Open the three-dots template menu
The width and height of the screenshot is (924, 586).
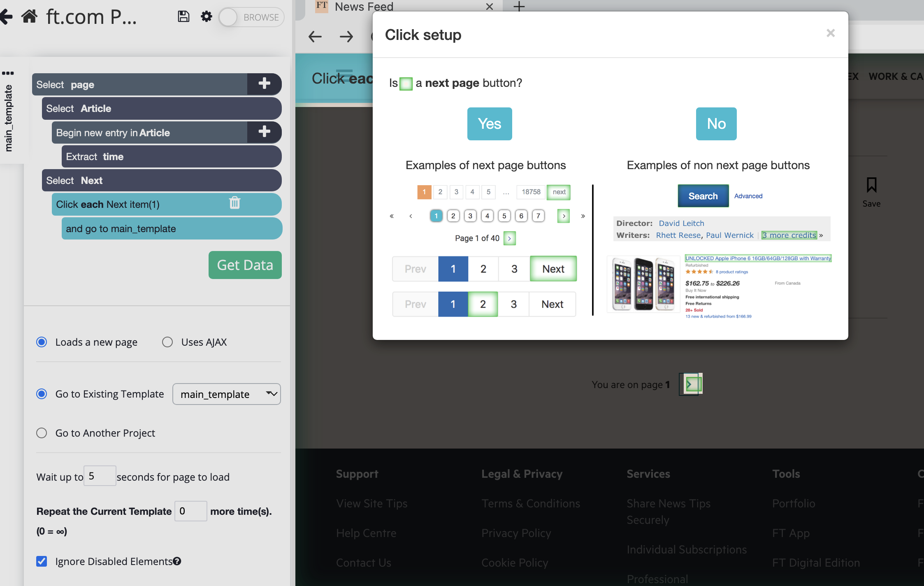[x=8, y=73]
